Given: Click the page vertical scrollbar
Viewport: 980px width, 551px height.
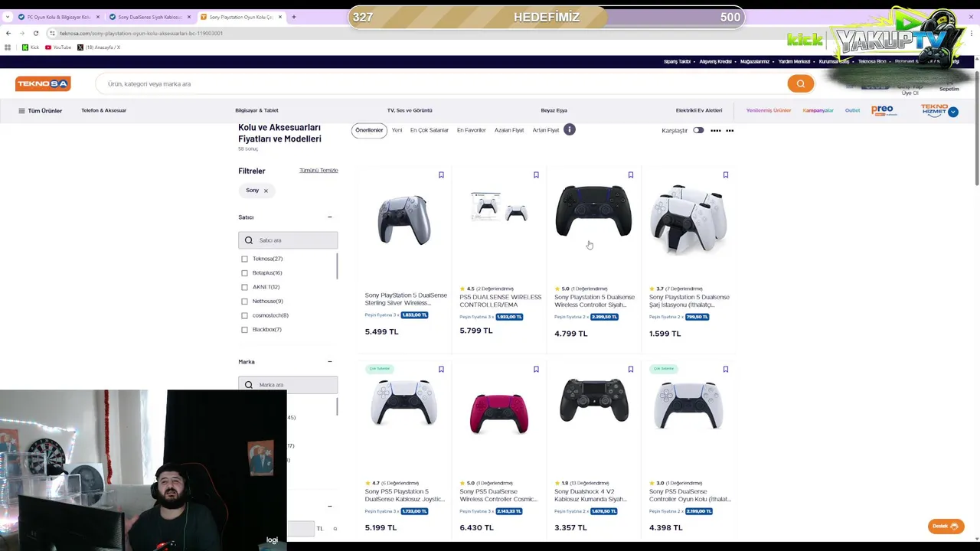Looking at the screenshot, I should [x=976, y=128].
